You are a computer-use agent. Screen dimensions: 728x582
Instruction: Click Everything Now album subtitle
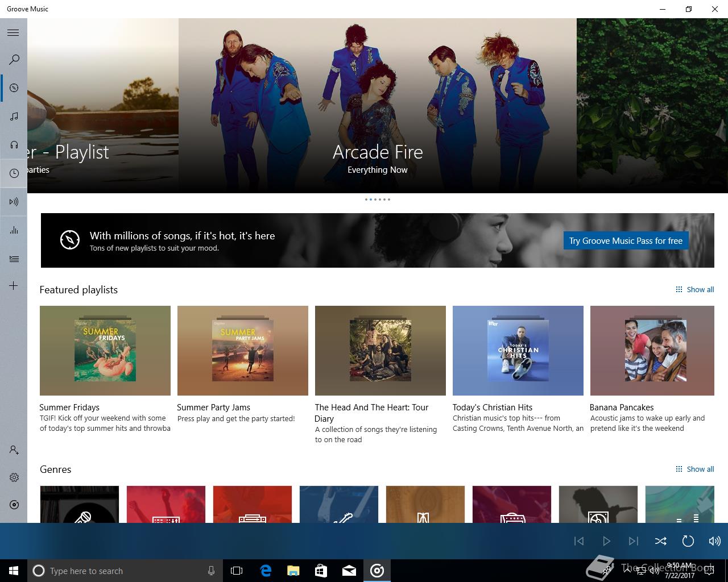[x=378, y=169]
